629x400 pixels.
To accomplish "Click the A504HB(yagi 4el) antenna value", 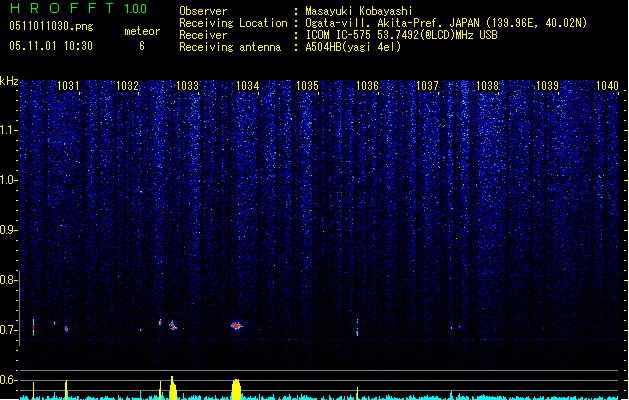I will (353, 47).
